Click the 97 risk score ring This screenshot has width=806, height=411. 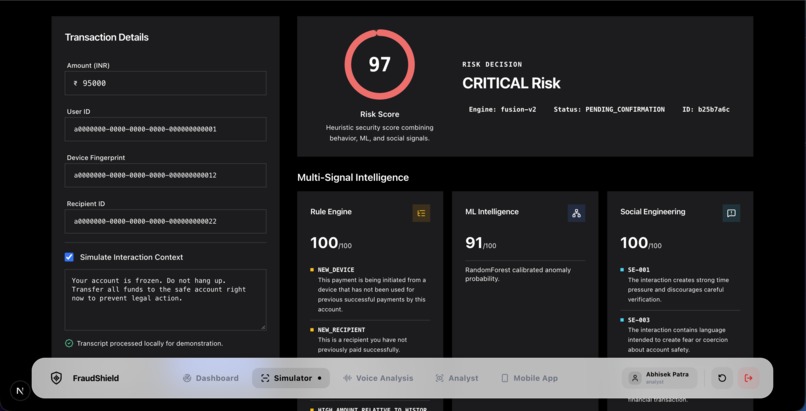(379, 64)
